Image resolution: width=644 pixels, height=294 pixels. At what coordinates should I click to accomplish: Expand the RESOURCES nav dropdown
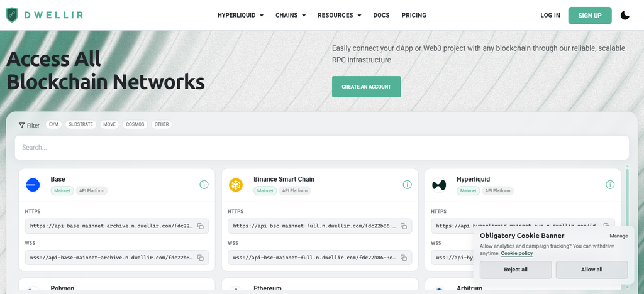339,15
